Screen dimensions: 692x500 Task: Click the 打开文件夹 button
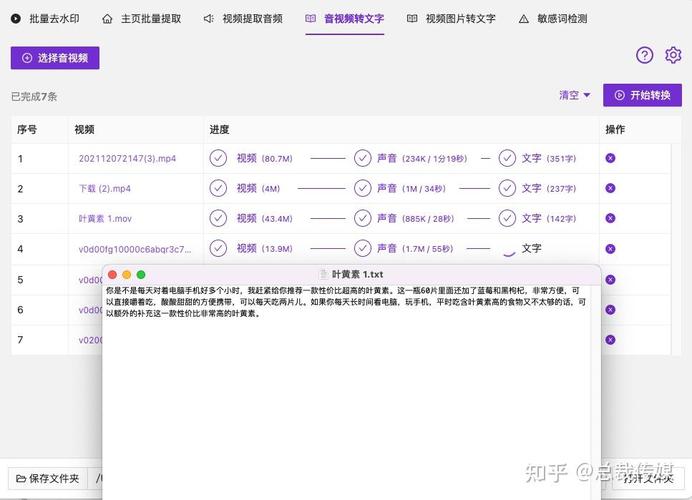648,478
